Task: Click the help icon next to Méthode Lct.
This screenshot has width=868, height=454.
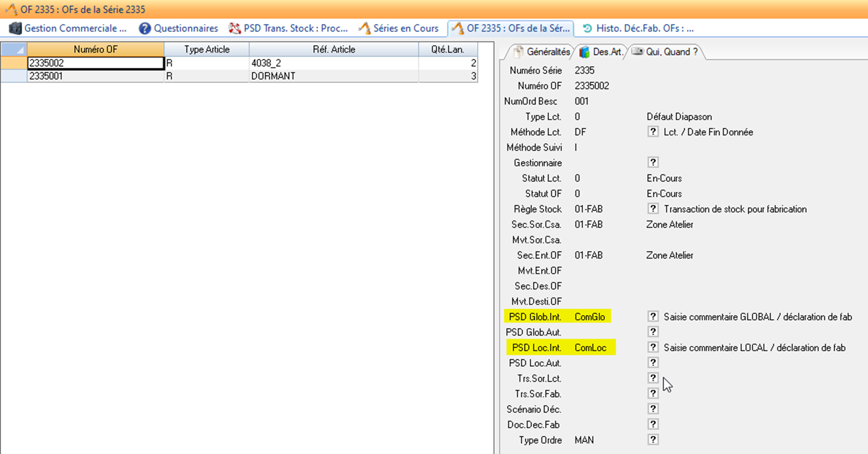Action: click(x=653, y=132)
